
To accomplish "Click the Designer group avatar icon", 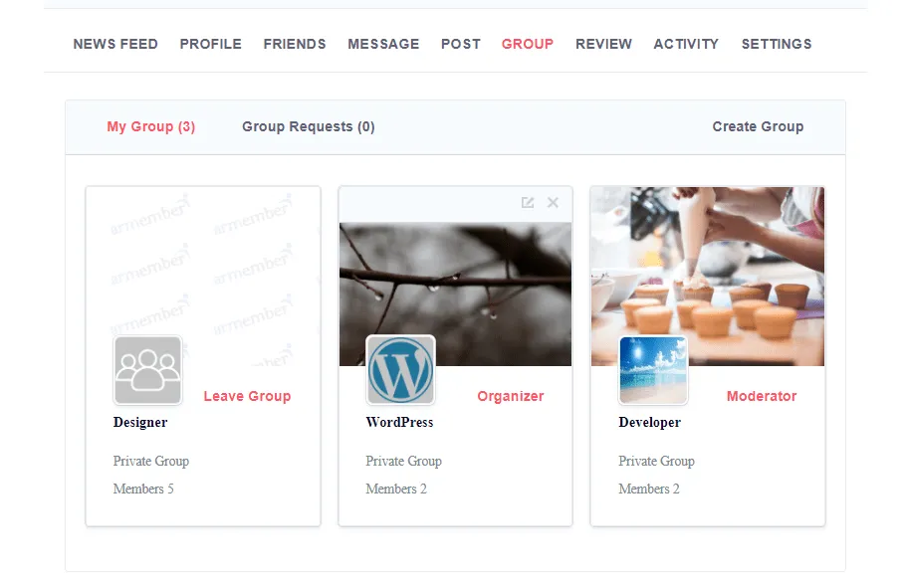I will click(147, 370).
